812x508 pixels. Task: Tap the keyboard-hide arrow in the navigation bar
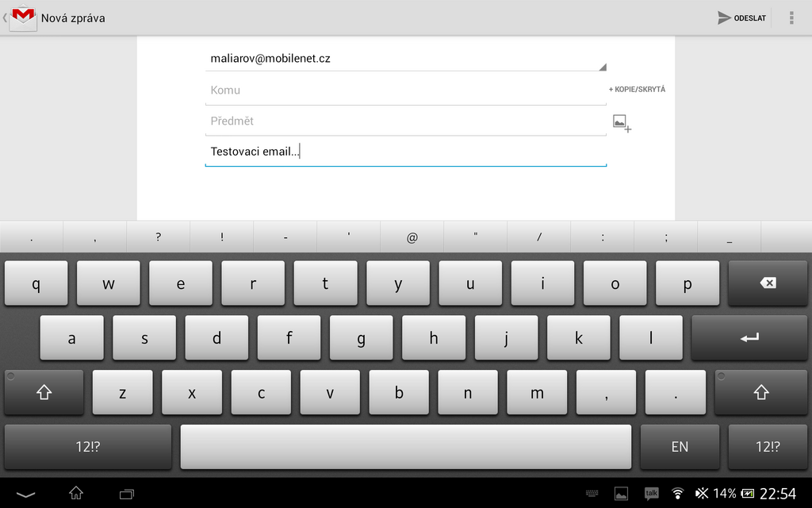click(26, 492)
